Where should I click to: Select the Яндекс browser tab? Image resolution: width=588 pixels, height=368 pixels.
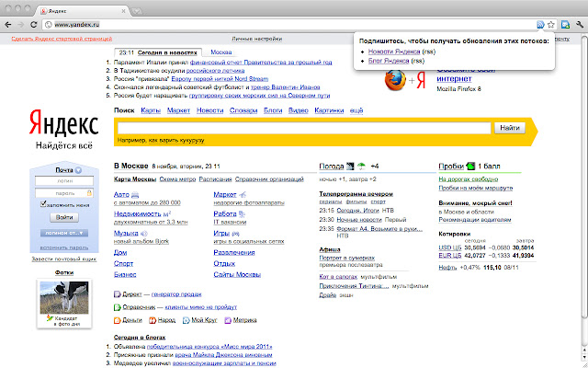pyautogui.click(x=83, y=11)
